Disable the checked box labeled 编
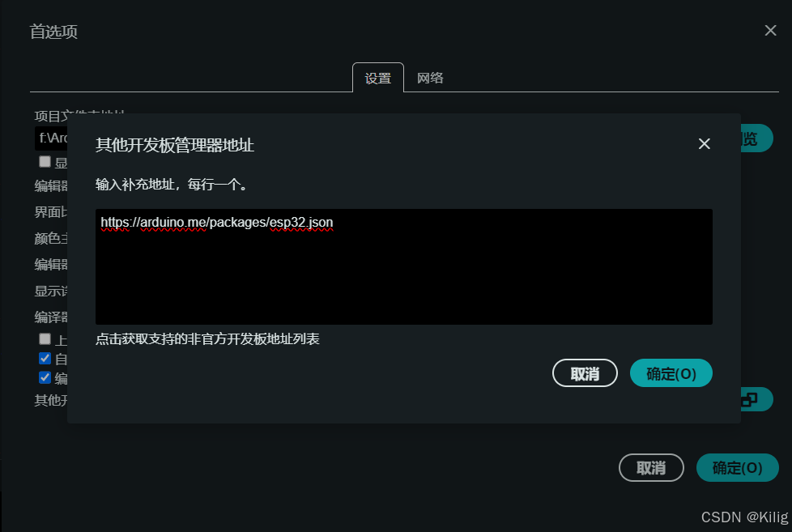Viewport: 792px width, 532px height. pos(45,377)
